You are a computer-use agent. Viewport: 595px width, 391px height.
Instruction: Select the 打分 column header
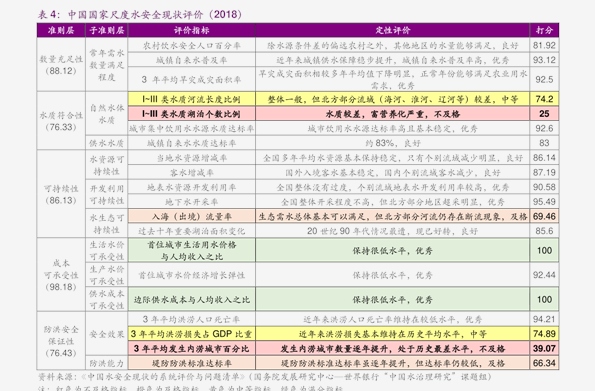pos(544,30)
